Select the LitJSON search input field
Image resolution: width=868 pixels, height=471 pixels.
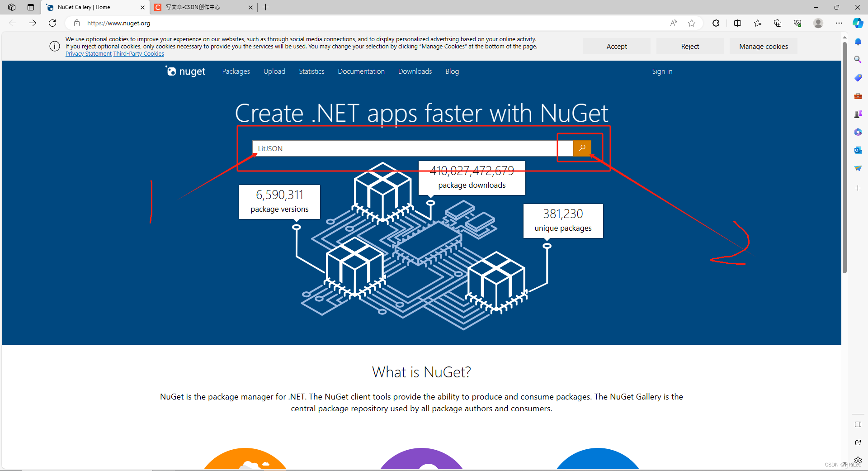(407, 148)
